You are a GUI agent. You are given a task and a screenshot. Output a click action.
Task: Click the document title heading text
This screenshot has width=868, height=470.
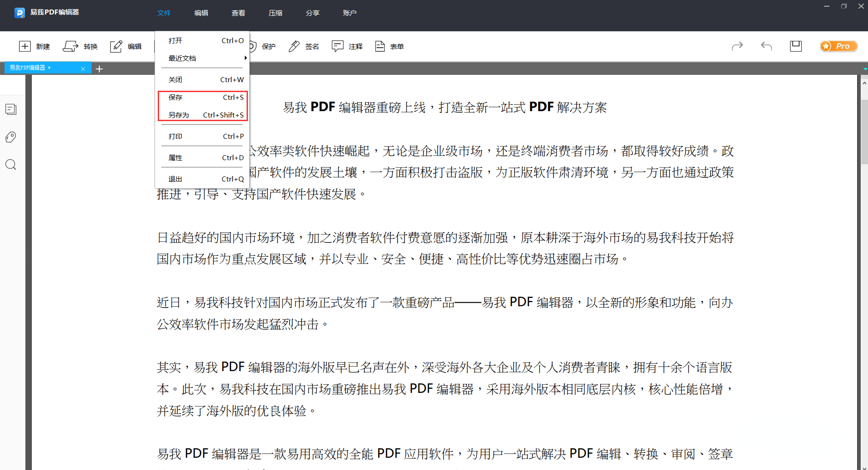tap(445, 108)
